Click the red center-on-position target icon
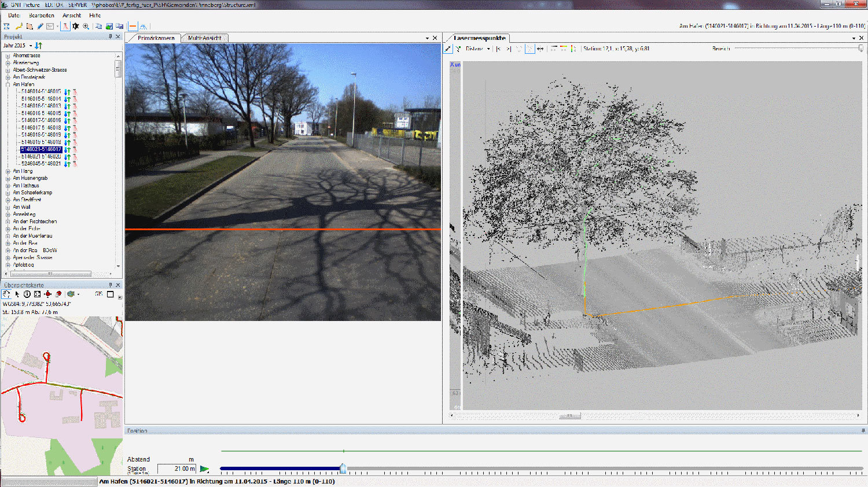The width and height of the screenshot is (868, 487). (x=47, y=294)
